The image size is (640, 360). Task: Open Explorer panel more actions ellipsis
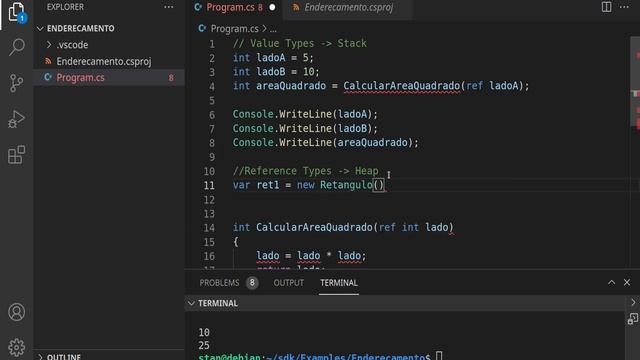pyautogui.click(x=169, y=7)
